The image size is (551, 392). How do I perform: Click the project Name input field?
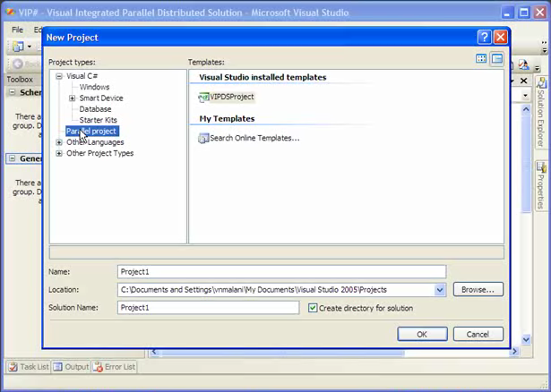pos(282,272)
